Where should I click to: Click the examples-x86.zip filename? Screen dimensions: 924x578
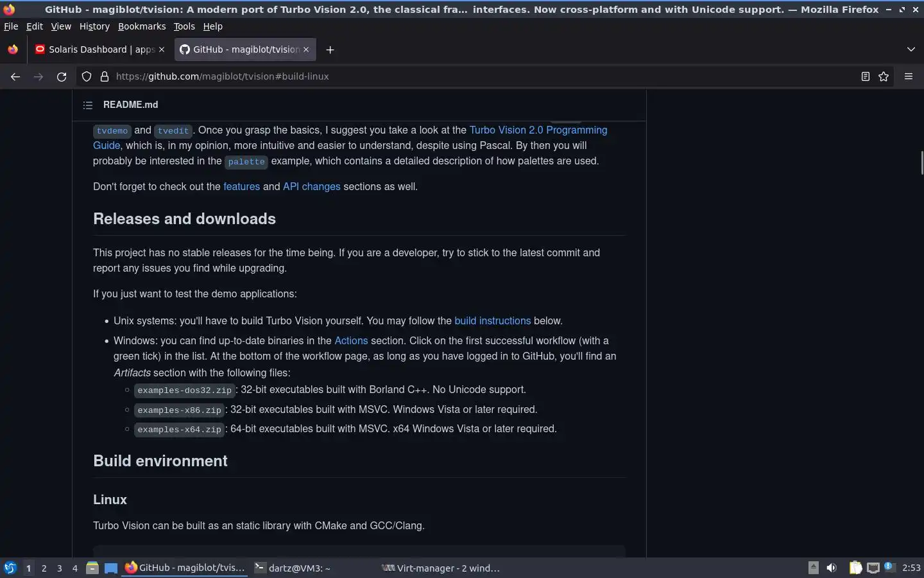pyautogui.click(x=179, y=410)
